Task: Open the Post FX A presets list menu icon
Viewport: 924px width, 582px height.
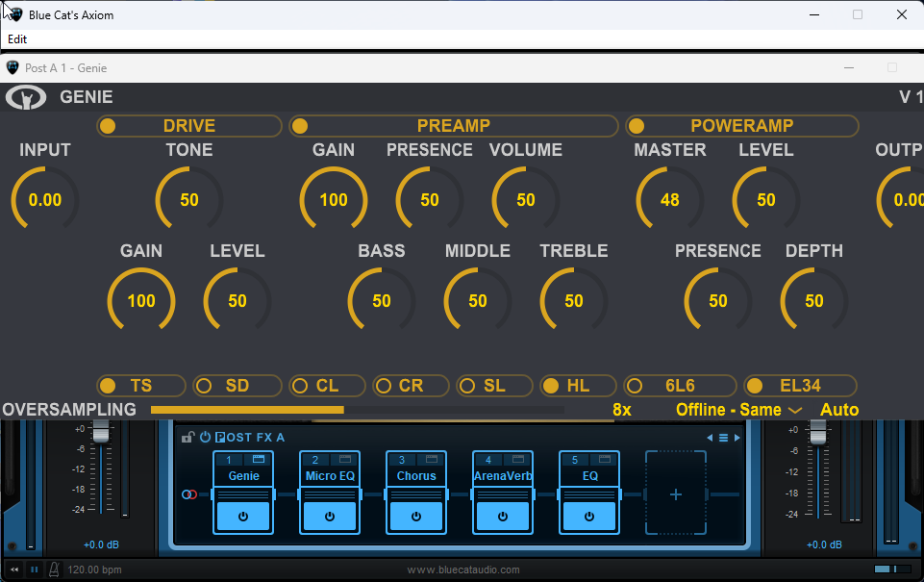Action: [x=723, y=438]
